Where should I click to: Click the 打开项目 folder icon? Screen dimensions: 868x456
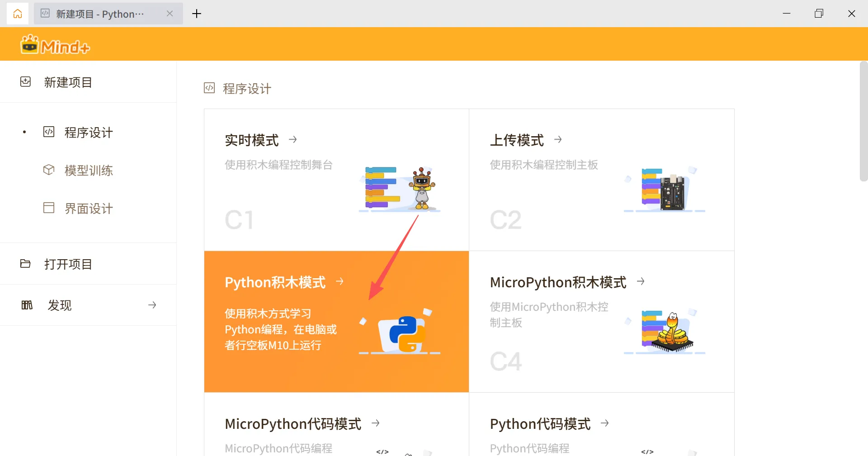tap(26, 264)
